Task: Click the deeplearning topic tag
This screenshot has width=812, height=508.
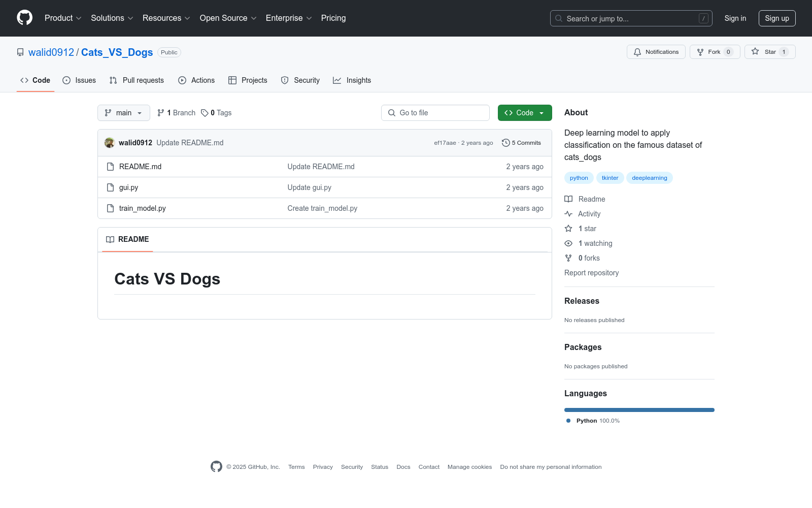Action: (x=650, y=178)
